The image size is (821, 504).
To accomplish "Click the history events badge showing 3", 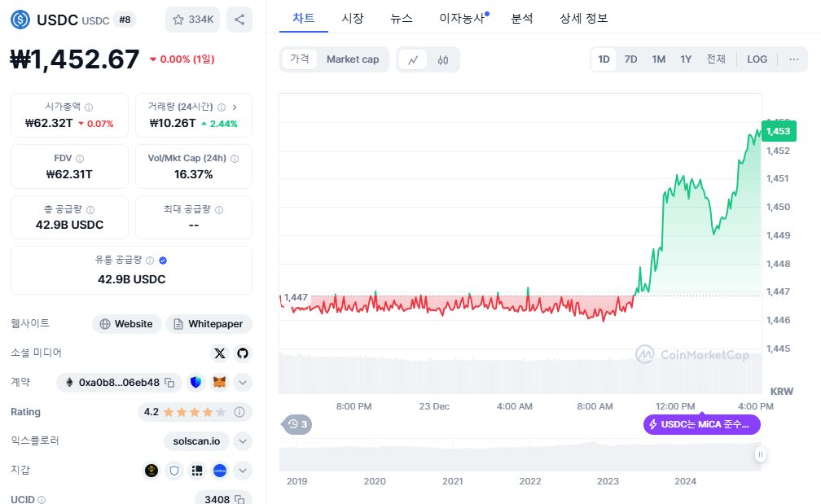I will pos(297,424).
